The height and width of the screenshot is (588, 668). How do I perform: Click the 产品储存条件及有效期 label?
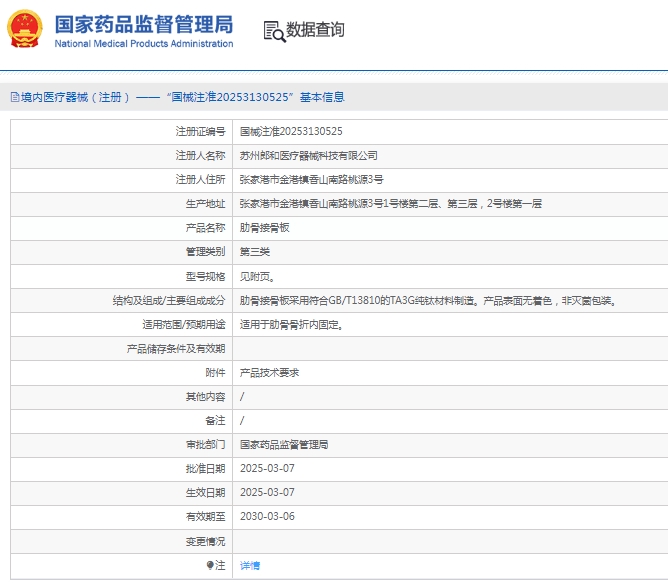click(x=176, y=349)
